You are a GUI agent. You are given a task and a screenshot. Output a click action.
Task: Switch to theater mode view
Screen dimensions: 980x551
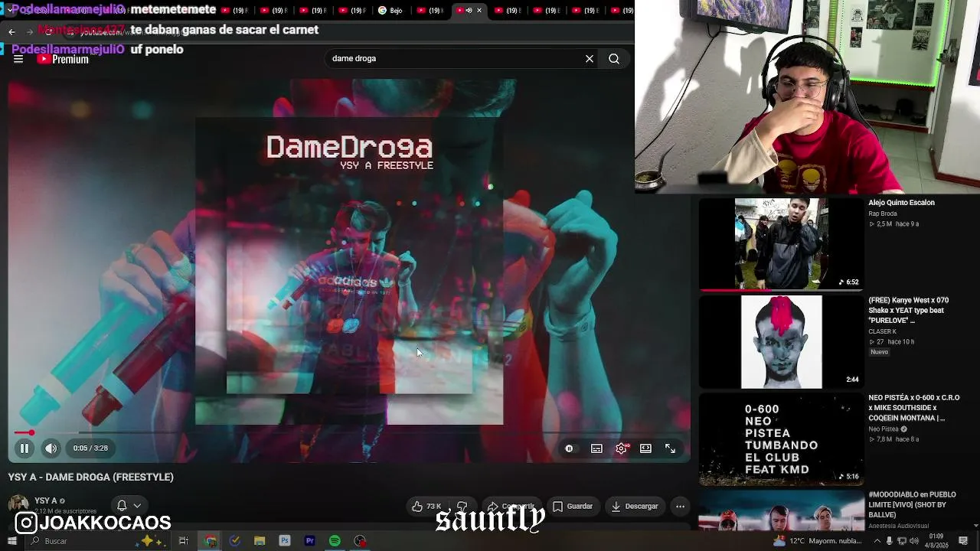pyautogui.click(x=645, y=448)
